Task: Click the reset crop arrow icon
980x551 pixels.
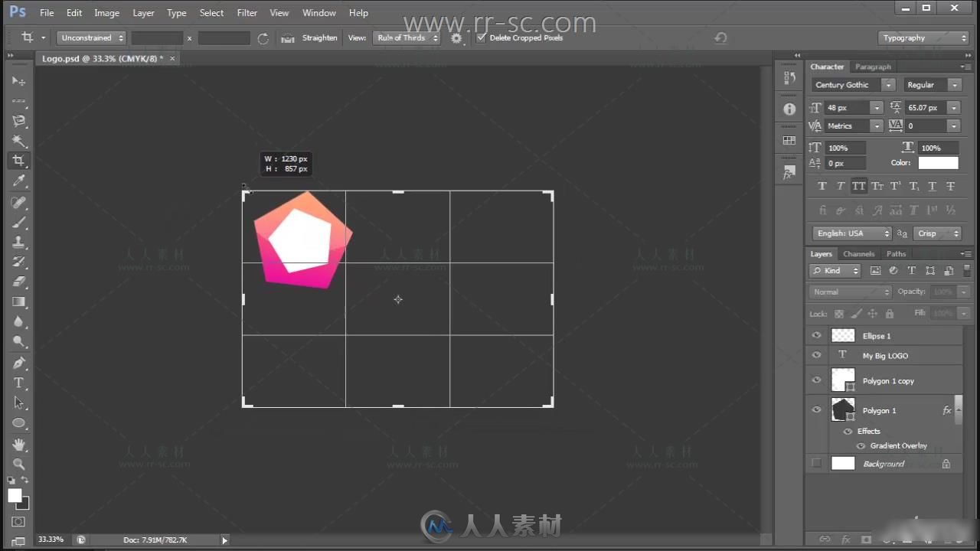Action: (720, 37)
